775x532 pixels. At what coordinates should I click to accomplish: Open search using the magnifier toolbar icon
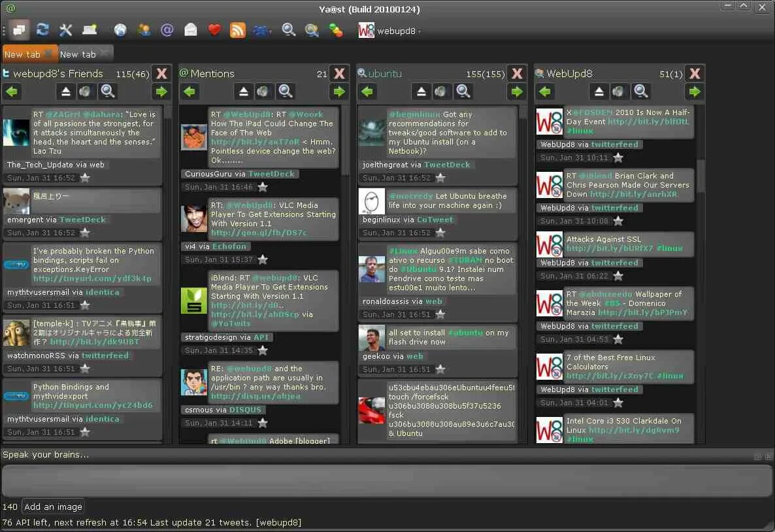click(x=288, y=29)
